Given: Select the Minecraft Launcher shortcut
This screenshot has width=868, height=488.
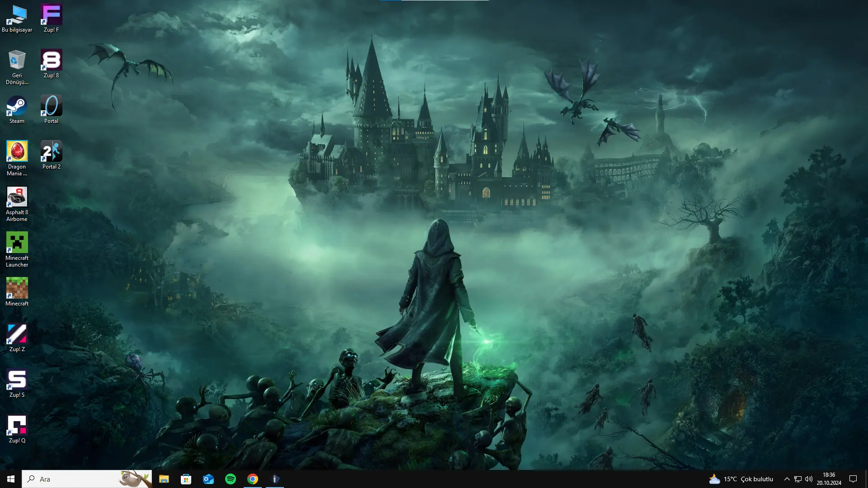Looking at the screenshot, I should (x=17, y=250).
